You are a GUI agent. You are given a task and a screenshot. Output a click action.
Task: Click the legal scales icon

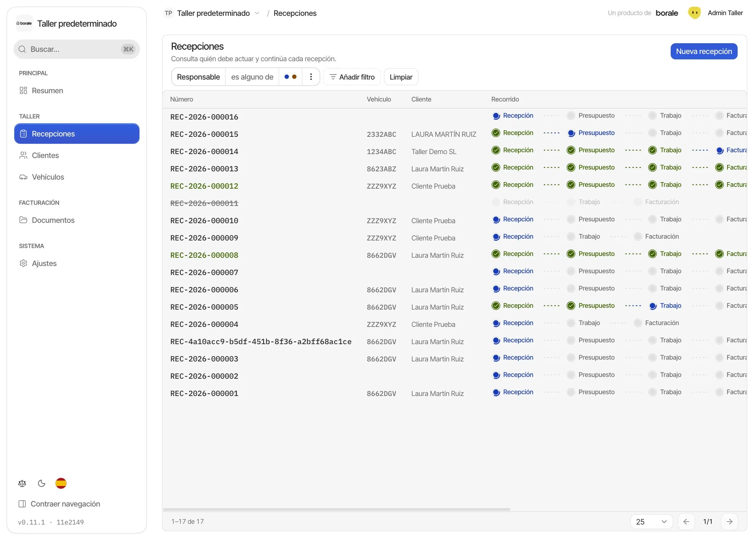[22, 483]
